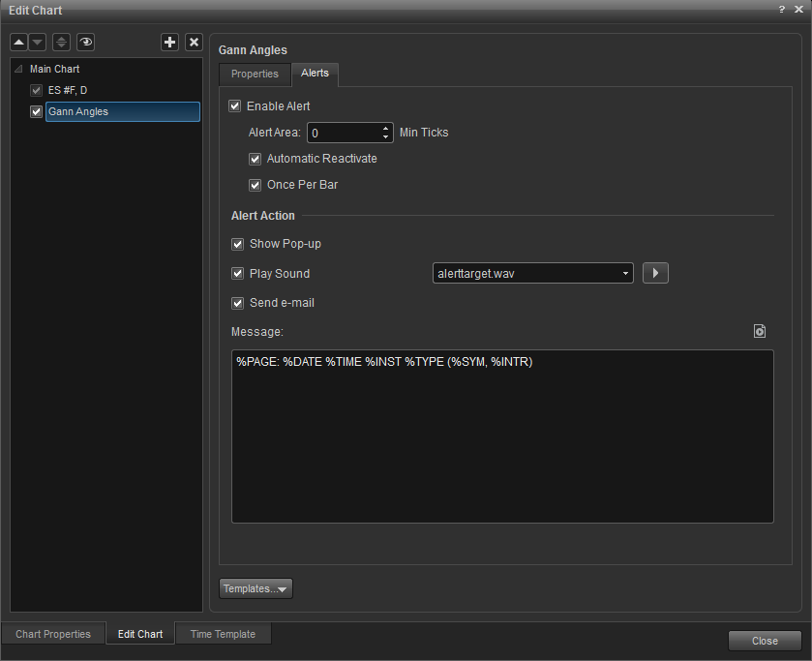Switch to the Properties tab
Image resolution: width=812 pixels, height=661 pixels.
coord(255,75)
